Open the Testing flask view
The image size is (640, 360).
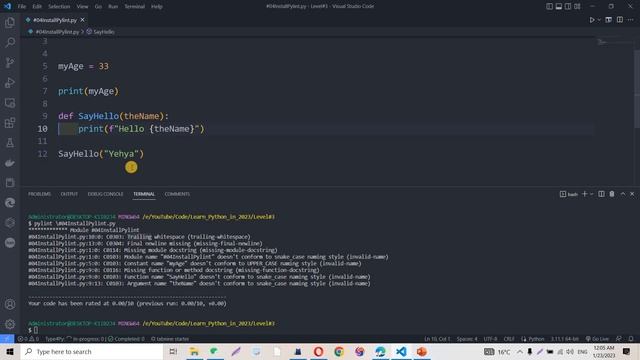click(10, 143)
